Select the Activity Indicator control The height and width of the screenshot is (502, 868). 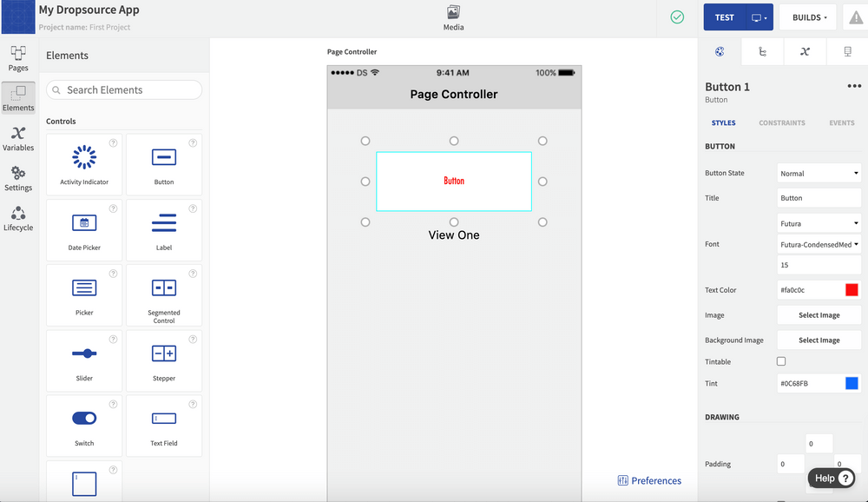tap(83, 163)
